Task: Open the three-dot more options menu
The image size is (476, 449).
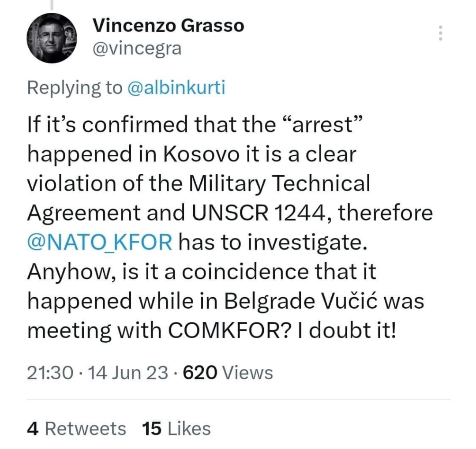Action: pos(439,34)
